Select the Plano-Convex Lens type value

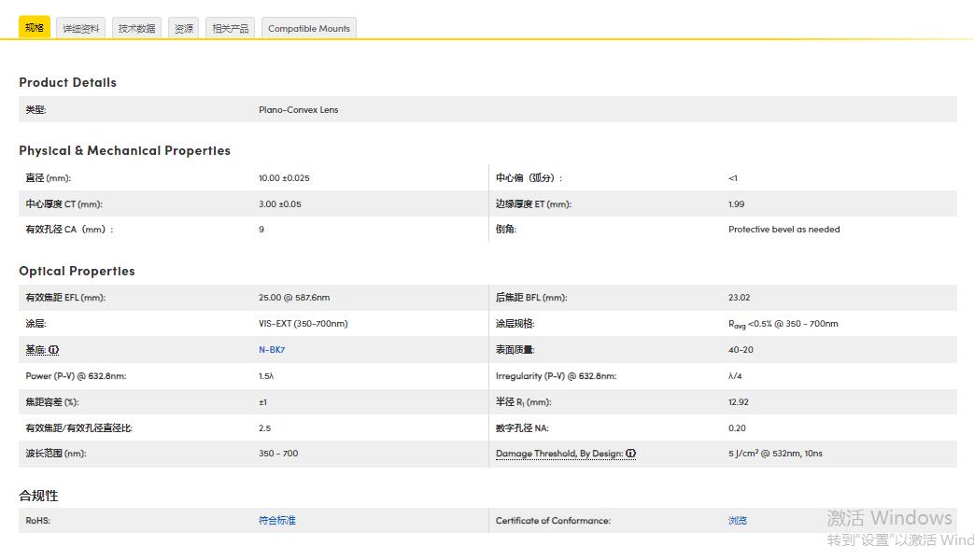pyautogui.click(x=298, y=110)
